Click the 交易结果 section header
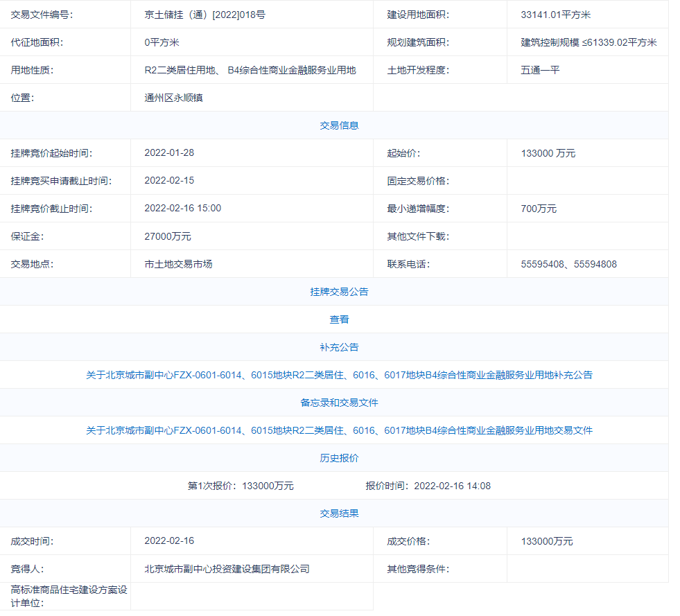This screenshot has height=616, width=680. tap(339, 513)
